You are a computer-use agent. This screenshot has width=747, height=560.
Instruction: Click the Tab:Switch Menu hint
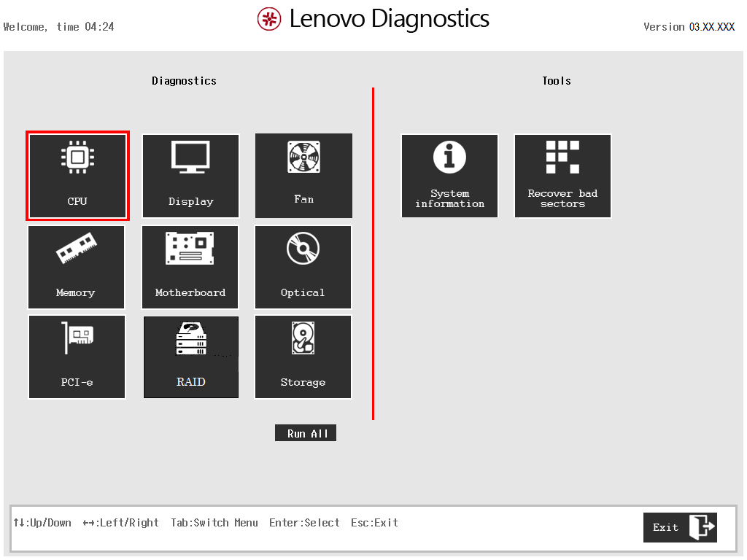(214, 523)
